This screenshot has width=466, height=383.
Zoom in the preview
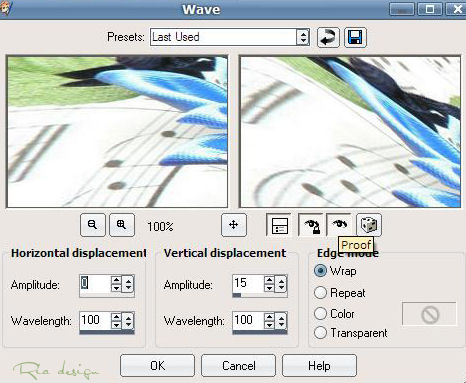(x=122, y=225)
